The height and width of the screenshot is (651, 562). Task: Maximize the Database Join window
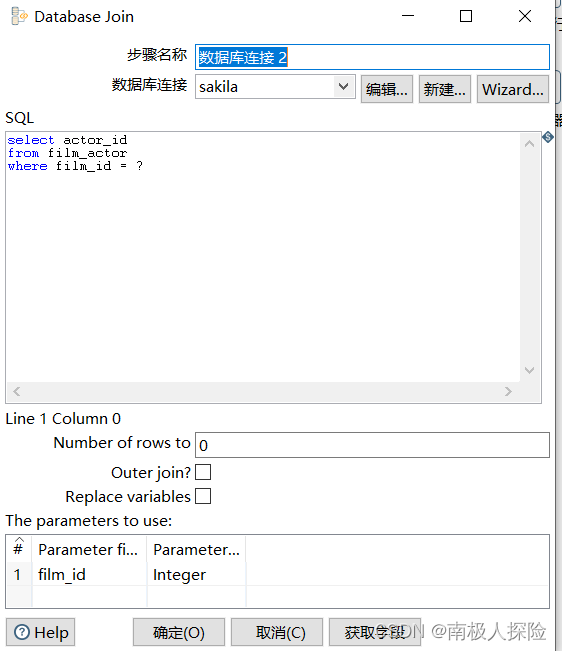(x=466, y=16)
